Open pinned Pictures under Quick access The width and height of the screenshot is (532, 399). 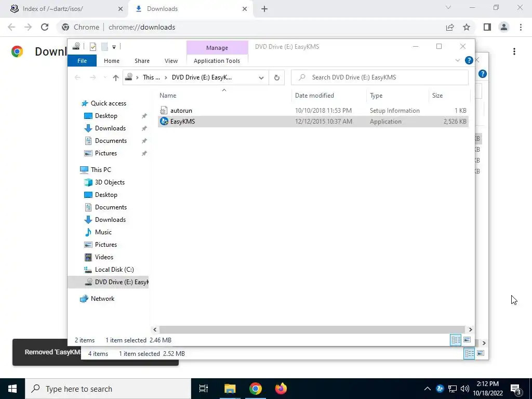pyautogui.click(x=106, y=153)
